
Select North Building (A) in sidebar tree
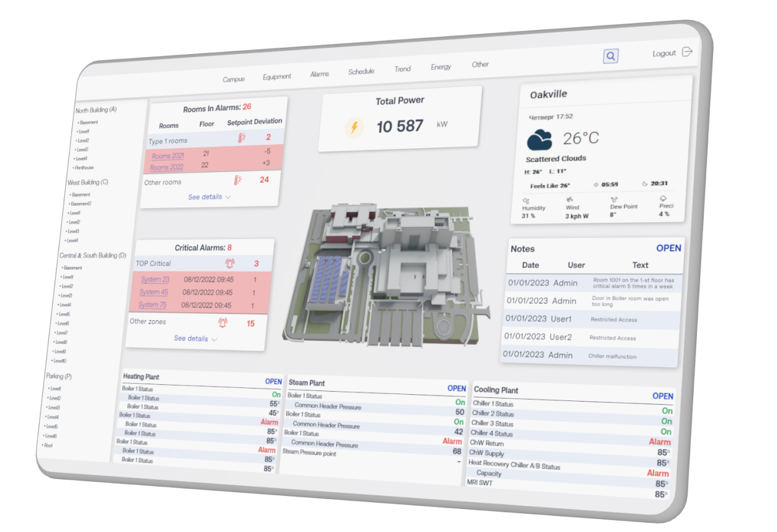pyautogui.click(x=96, y=110)
